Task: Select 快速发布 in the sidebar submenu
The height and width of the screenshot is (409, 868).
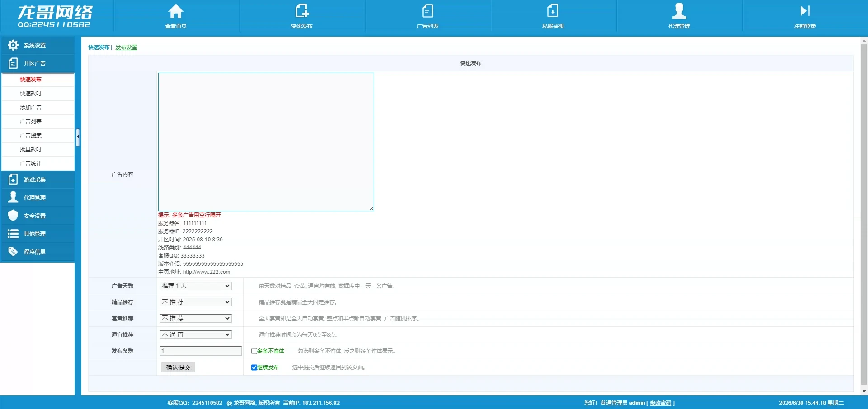Action: (31, 80)
